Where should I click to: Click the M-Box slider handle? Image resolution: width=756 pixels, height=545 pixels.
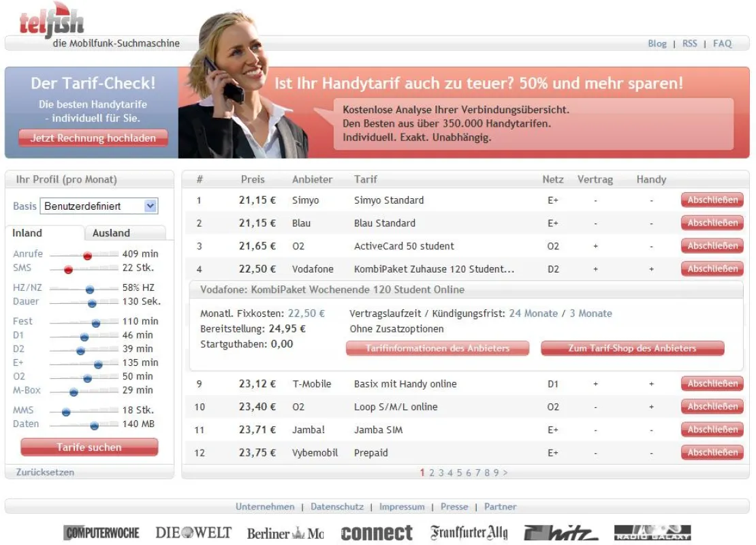(x=74, y=392)
